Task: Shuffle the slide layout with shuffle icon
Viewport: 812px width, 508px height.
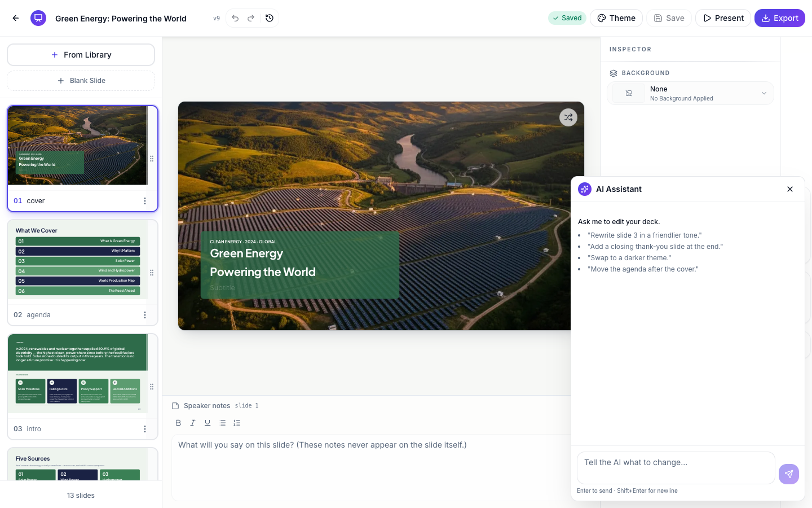Action: pos(568,117)
